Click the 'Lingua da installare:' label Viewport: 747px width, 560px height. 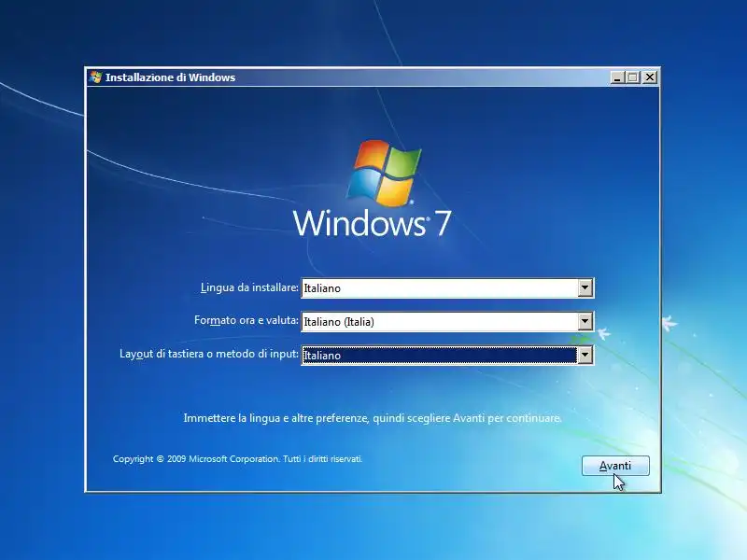(249, 287)
